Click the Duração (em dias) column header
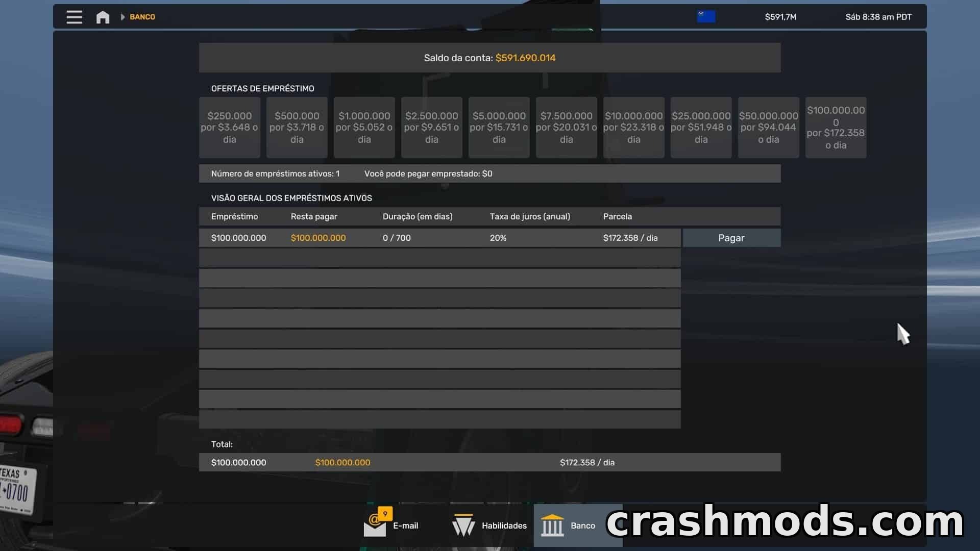The image size is (980, 551). (418, 216)
